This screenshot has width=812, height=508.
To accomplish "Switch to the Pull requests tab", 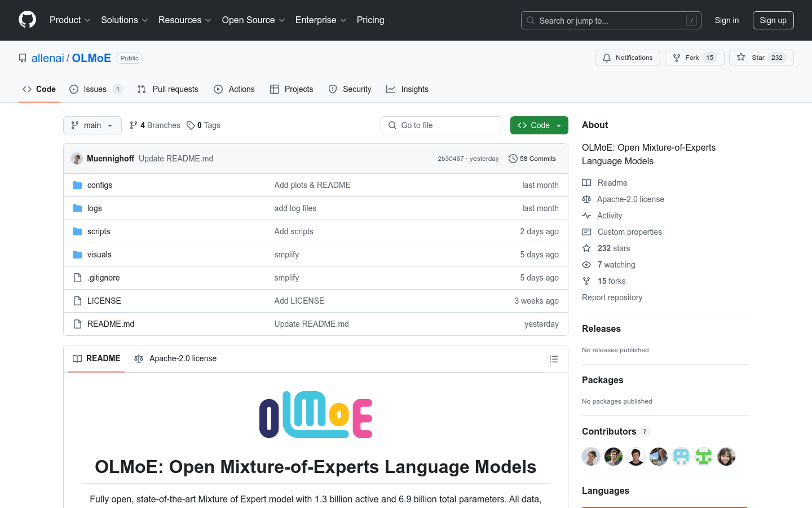I will click(x=167, y=89).
